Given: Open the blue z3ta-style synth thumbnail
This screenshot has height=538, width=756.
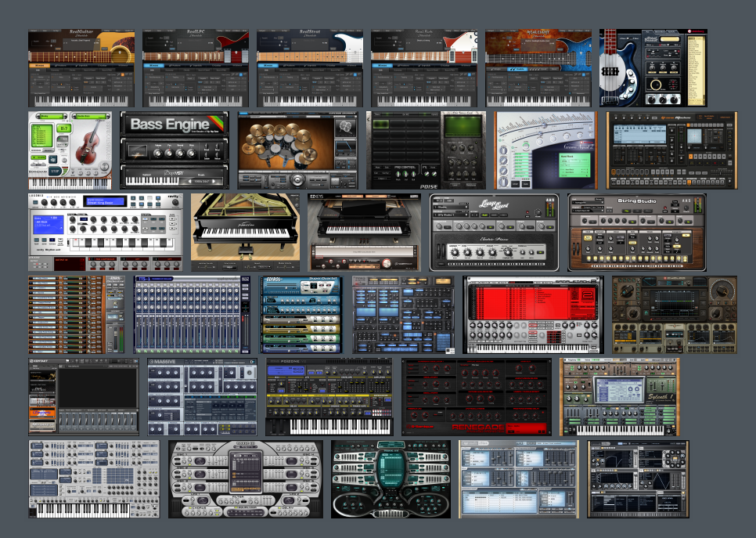Looking at the screenshot, I should click(403, 315).
